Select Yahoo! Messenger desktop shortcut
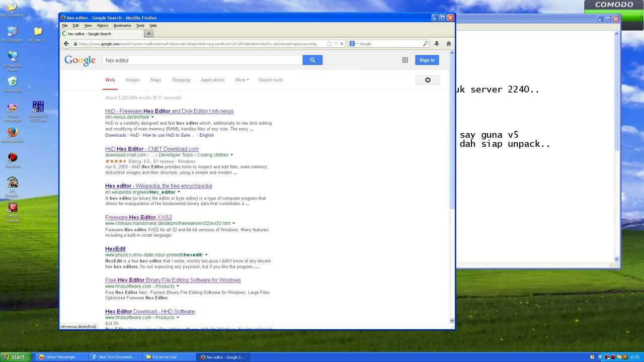 (13, 112)
